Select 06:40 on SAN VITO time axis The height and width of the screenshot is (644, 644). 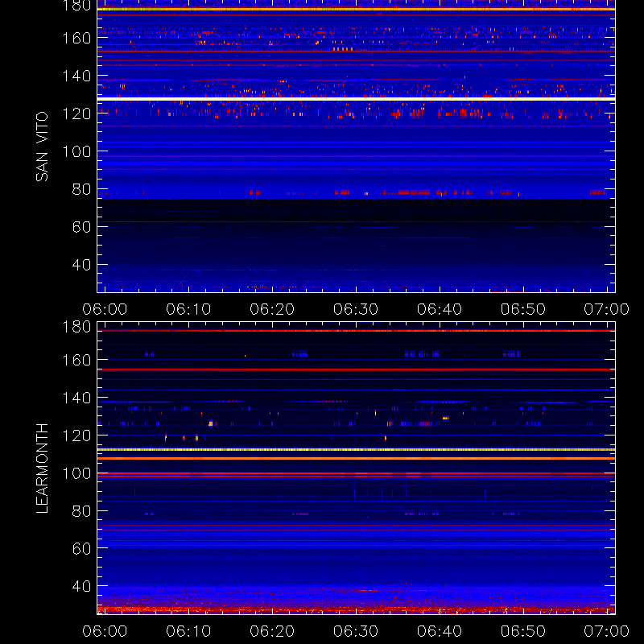[x=440, y=309]
